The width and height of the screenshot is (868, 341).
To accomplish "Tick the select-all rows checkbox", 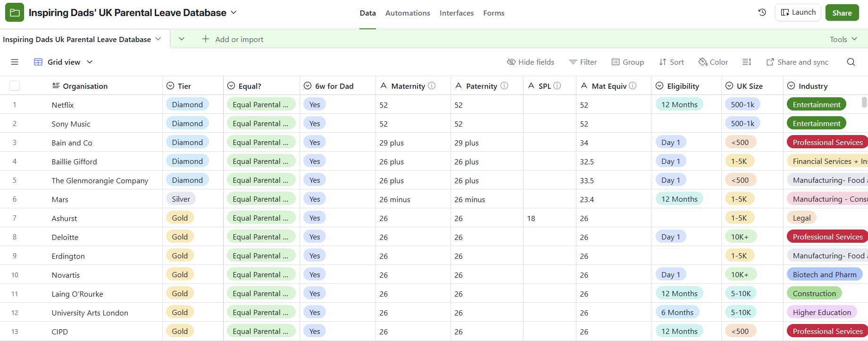I will [15, 85].
